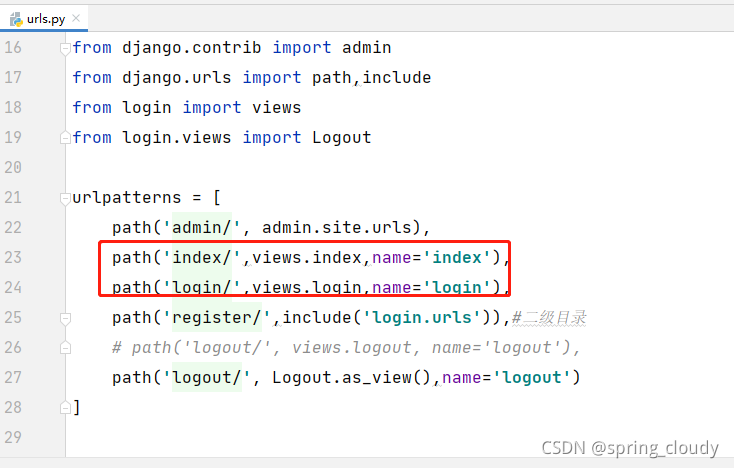Click the word 'admin' imported on line 16
The height and width of the screenshot is (468, 734).
(x=367, y=48)
